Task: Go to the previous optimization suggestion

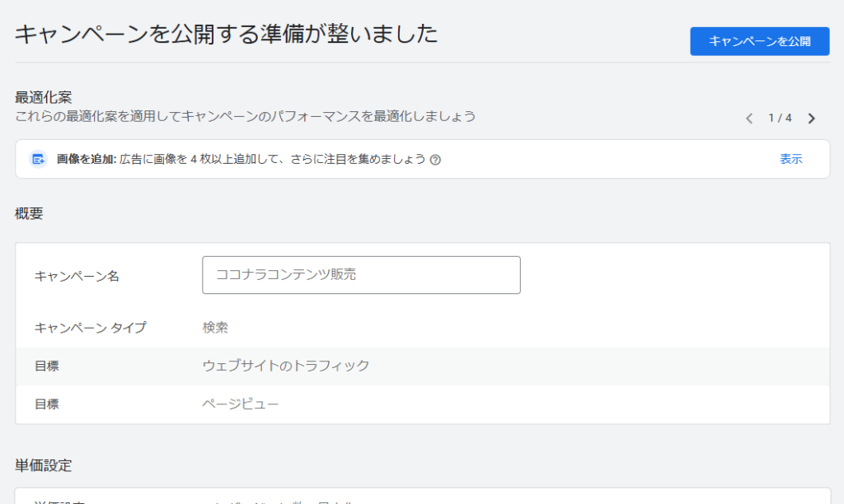Action: click(748, 119)
